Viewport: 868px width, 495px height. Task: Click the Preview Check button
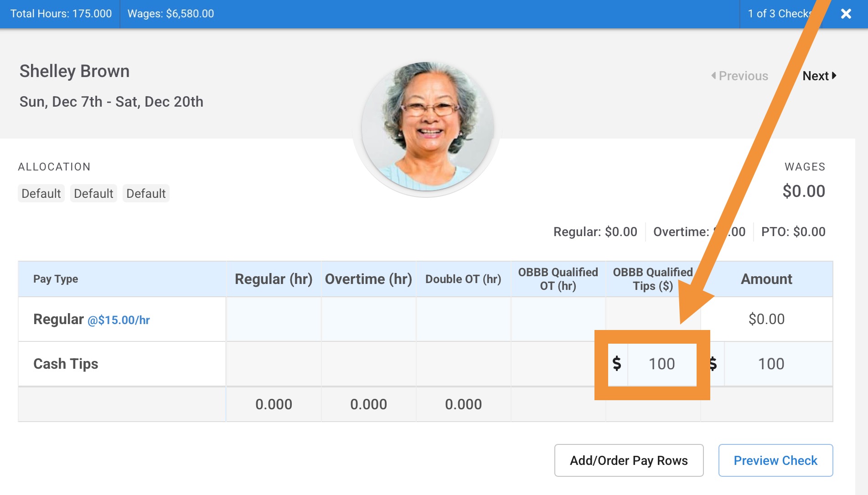tap(775, 460)
